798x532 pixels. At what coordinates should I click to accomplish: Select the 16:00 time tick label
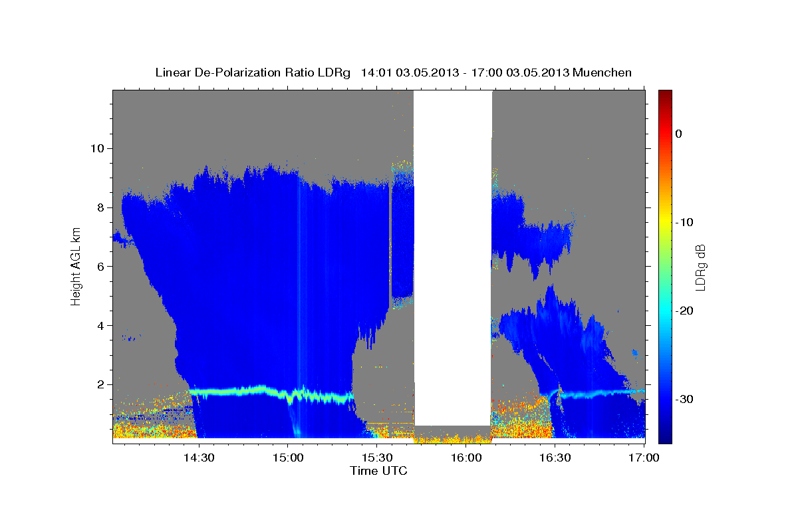coord(466,458)
